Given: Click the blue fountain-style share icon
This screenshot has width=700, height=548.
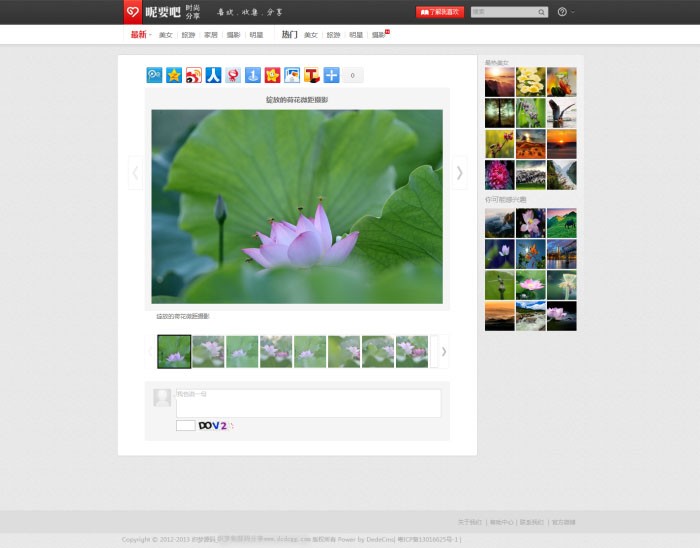Looking at the screenshot, I should [253, 75].
